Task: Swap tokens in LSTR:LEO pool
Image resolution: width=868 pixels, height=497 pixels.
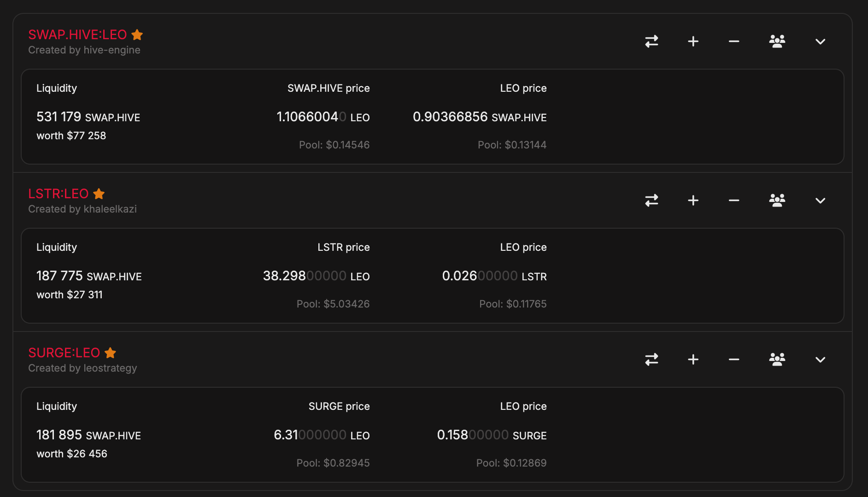Action: (x=651, y=201)
